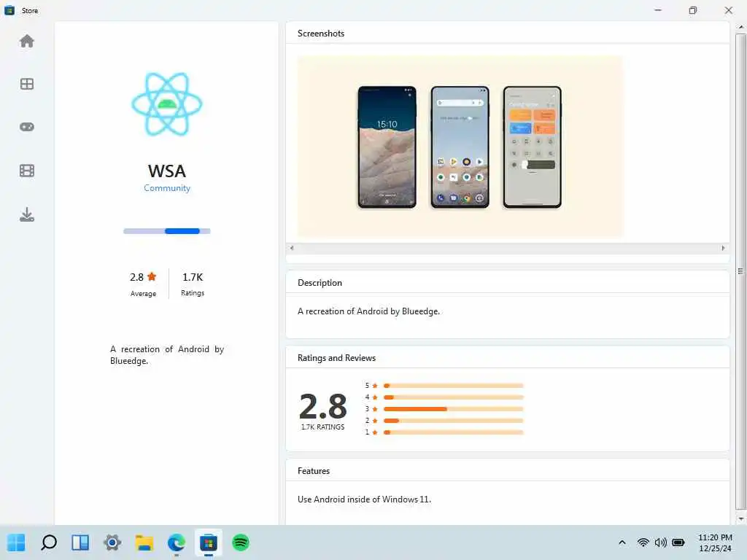747x560 pixels.
Task: Click the 3 star rating bar
Action: 453,409
